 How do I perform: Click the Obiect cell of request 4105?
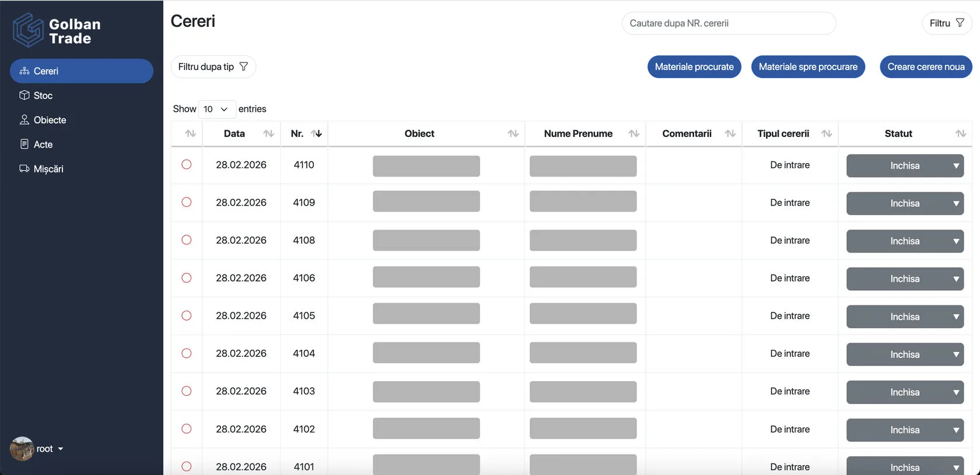coord(426,315)
